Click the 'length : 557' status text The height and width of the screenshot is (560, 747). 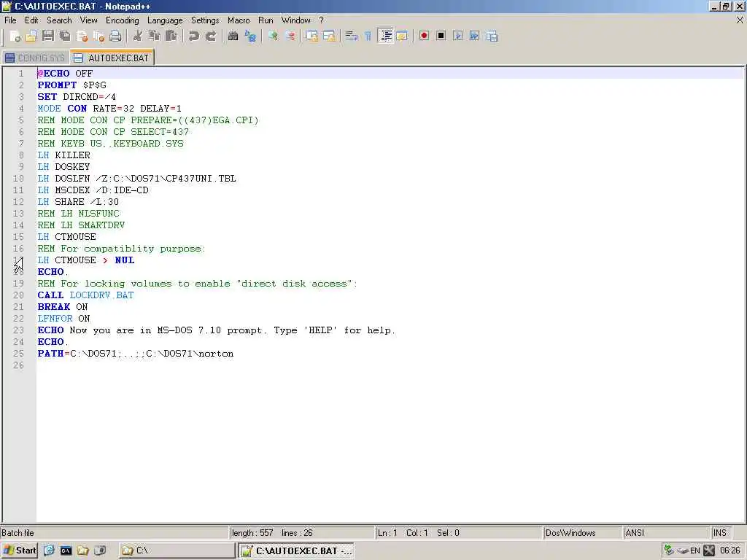(252, 533)
